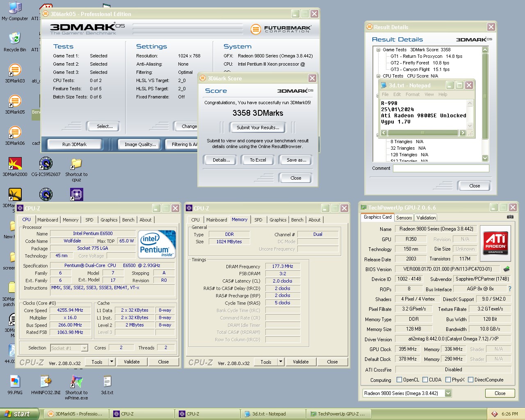Launch the 3DMark03 desktop shortcut

click(x=15, y=73)
